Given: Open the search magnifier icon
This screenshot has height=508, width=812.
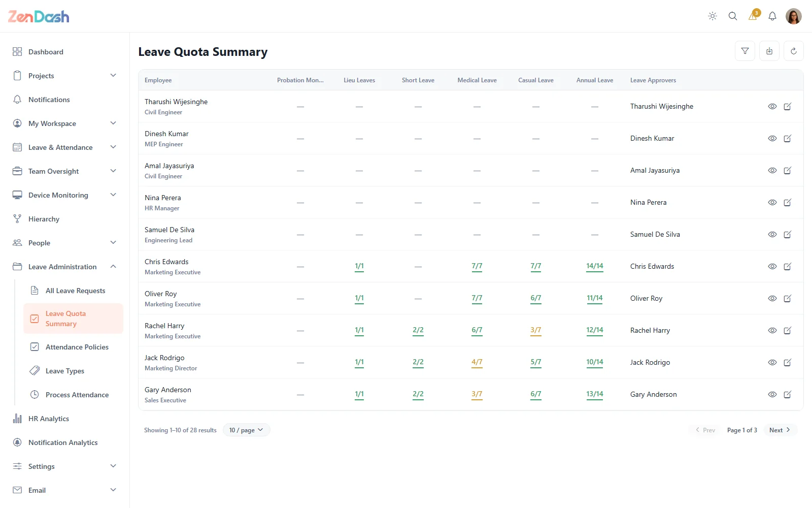Looking at the screenshot, I should click(x=733, y=16).
